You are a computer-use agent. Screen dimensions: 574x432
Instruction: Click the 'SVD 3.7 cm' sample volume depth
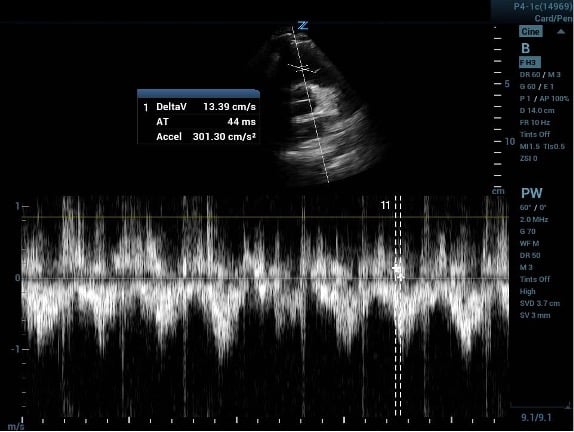pyautogui.click(x=540, y=303)
